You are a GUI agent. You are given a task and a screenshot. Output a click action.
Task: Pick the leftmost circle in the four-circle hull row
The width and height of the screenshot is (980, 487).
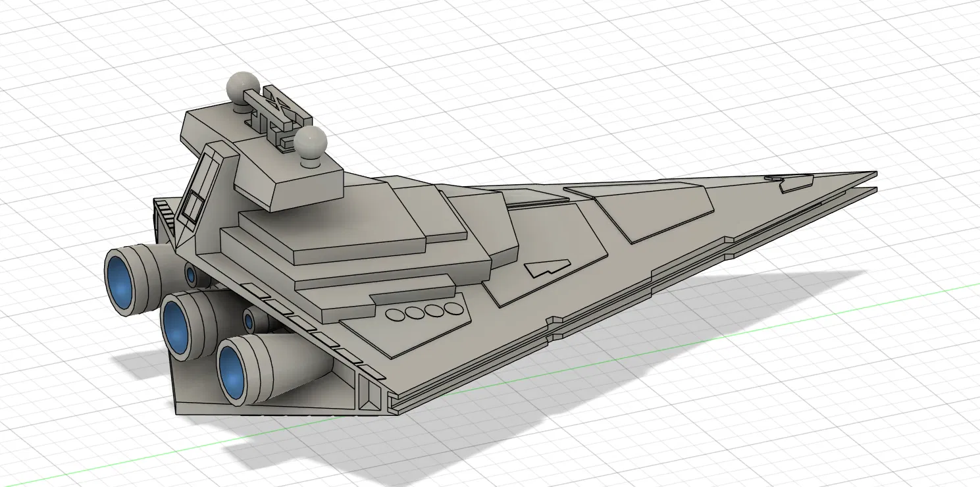(395, 315)
